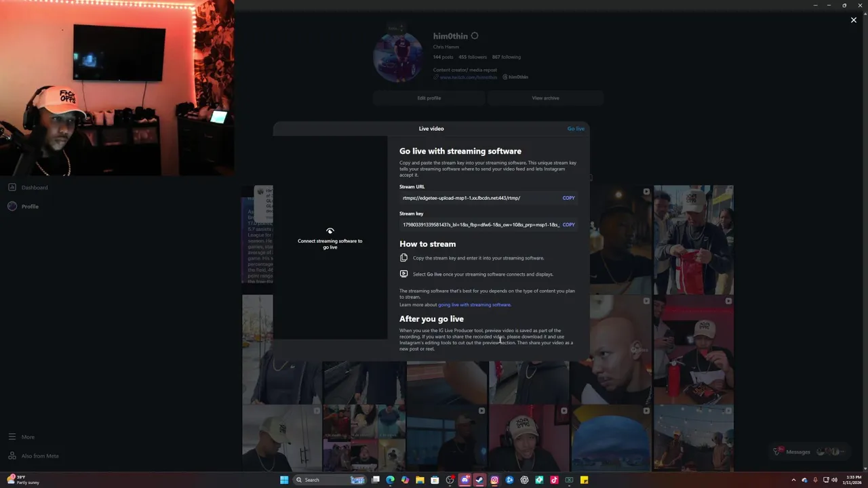Copy the Stream URL
This screenshot has height=488, width=868.
[x=568, y=198]
